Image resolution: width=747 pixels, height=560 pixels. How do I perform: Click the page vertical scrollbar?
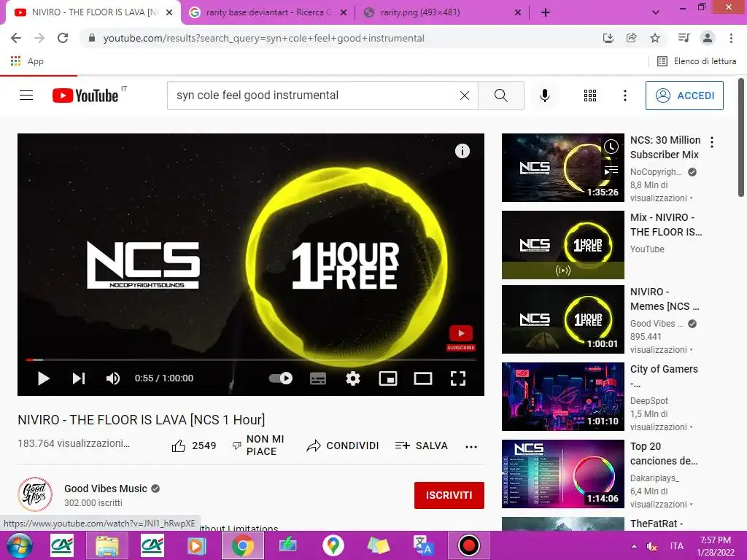pos(741,138)
